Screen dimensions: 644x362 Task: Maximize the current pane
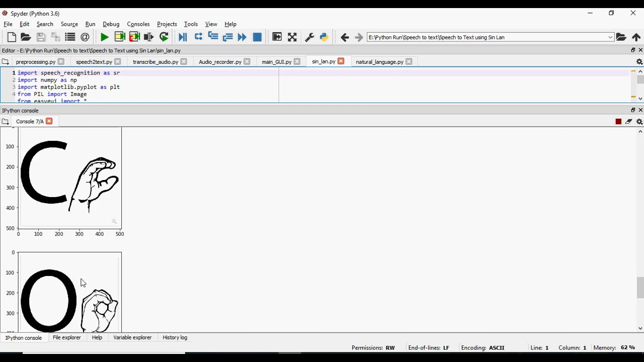[x=277, y=37]
